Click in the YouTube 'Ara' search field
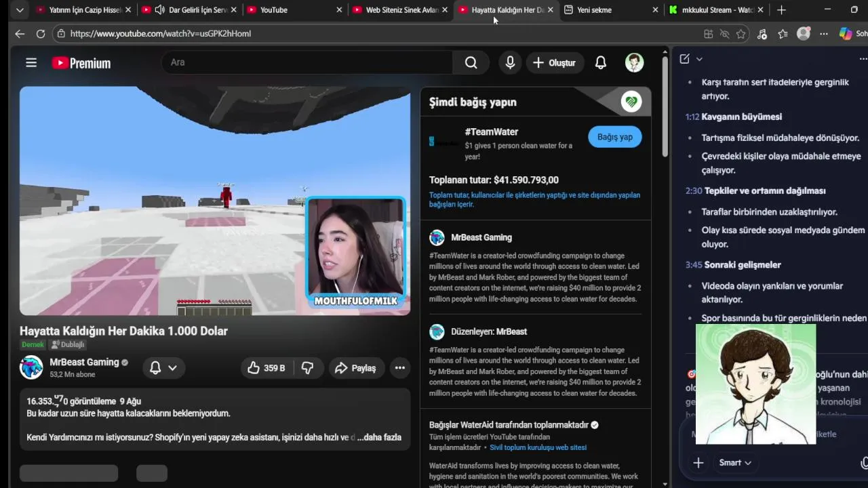Viewport: 868px width, 488px height. coord(307,62)
